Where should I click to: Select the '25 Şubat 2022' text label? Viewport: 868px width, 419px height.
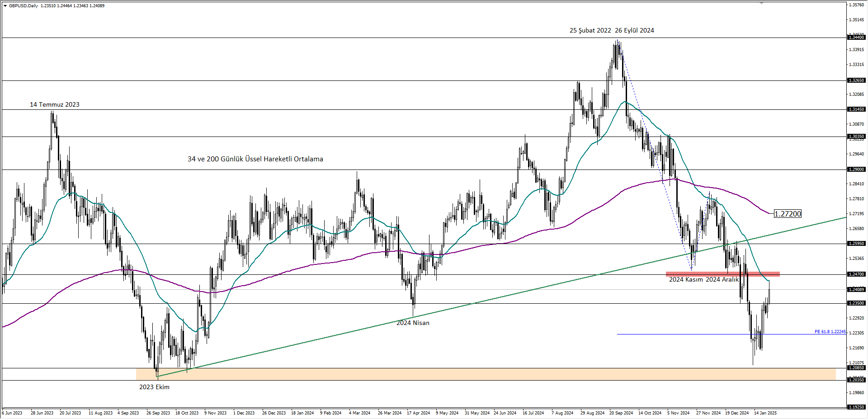click(590, 30)
